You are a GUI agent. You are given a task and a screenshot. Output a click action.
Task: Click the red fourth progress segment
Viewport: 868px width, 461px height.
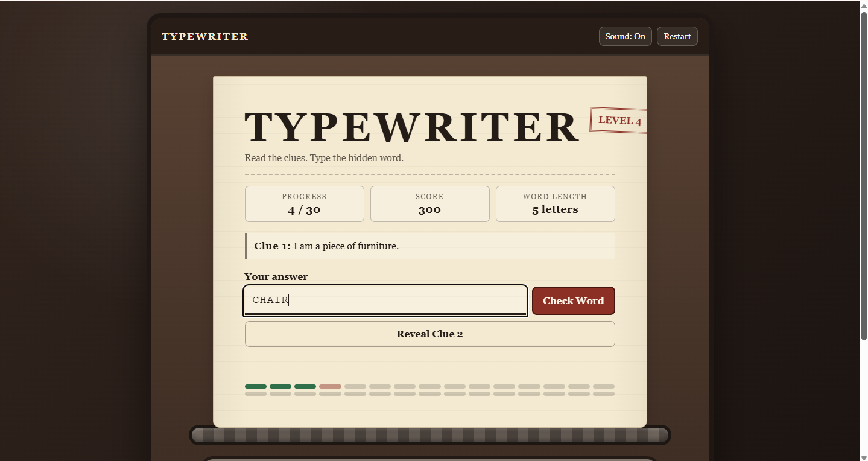pyautogui.click(x=330, y=386)
